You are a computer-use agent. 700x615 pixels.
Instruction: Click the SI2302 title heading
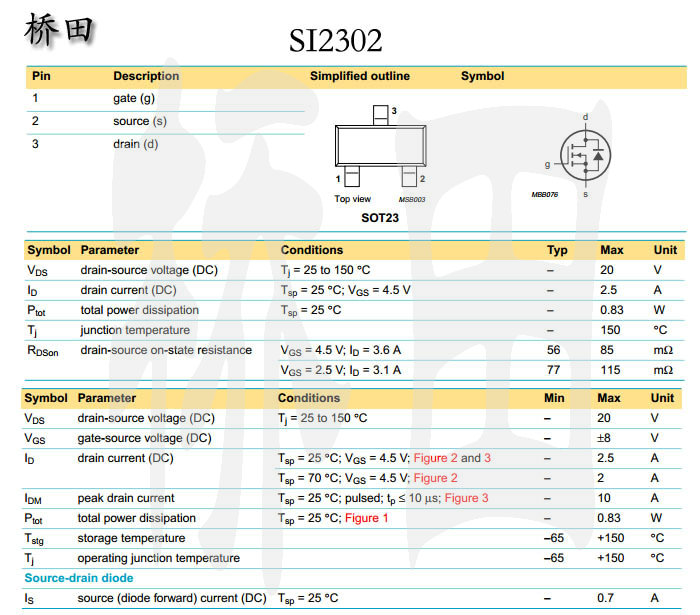pos(335,41)
